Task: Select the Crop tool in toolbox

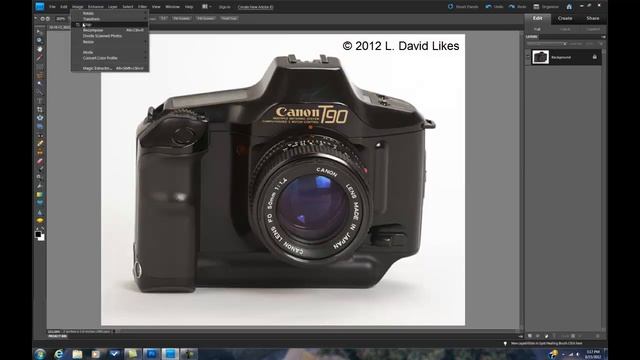Action: pos(40,109)
